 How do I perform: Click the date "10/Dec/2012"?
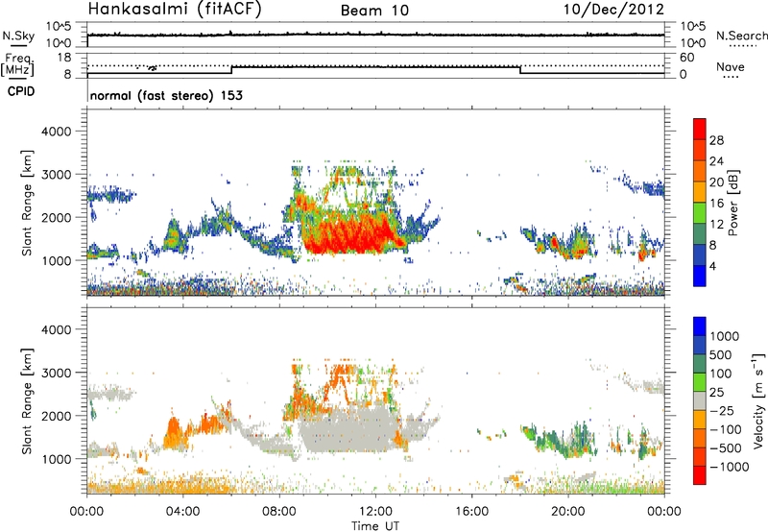[x=613, y=9]
